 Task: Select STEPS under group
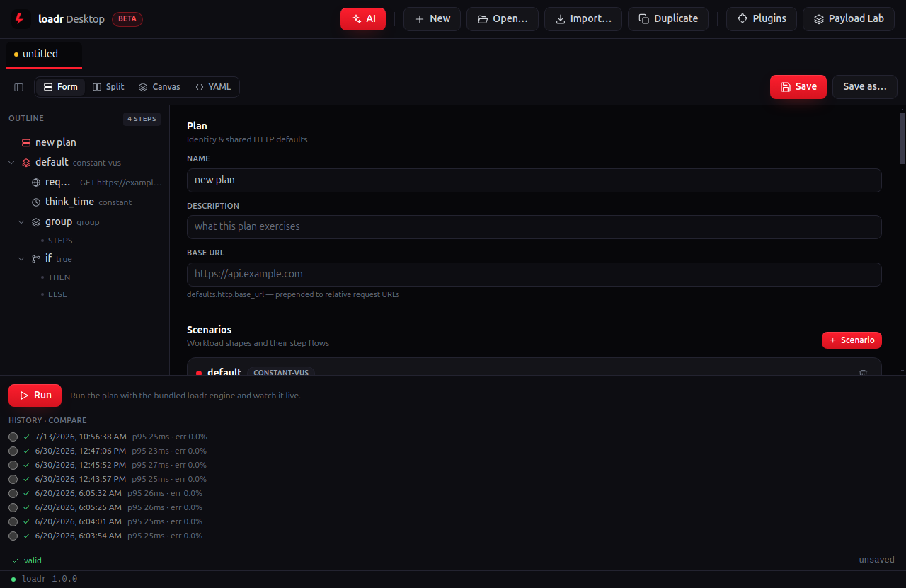pyautogui.click(x=60, y=241)
